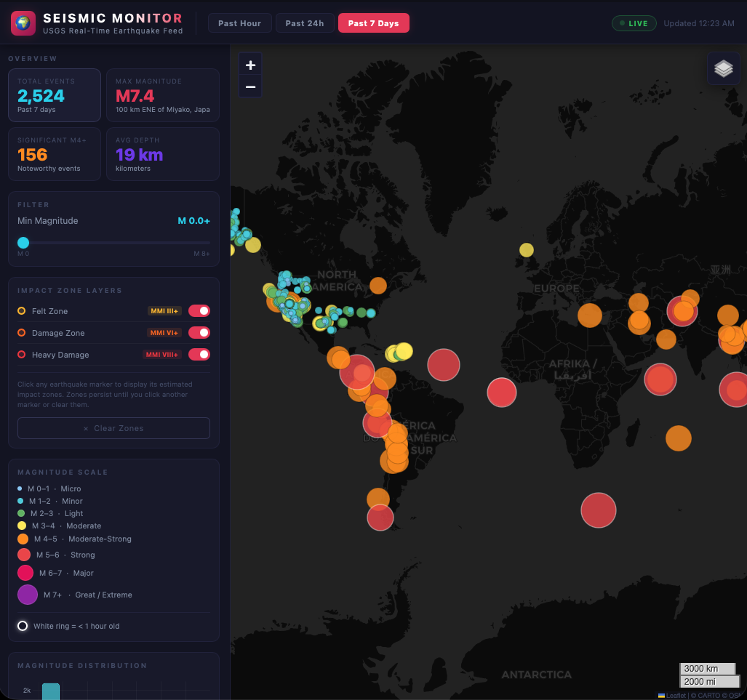Toggle off the Felt Zone layer switch
Screen dimensions: 747x700
(199, 311)
